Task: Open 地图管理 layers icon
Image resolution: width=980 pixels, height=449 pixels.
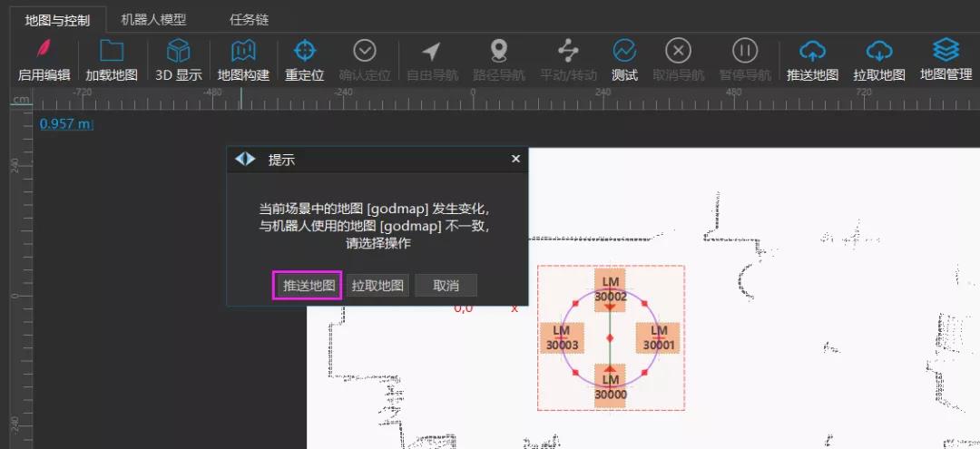Action: point(946,51)
